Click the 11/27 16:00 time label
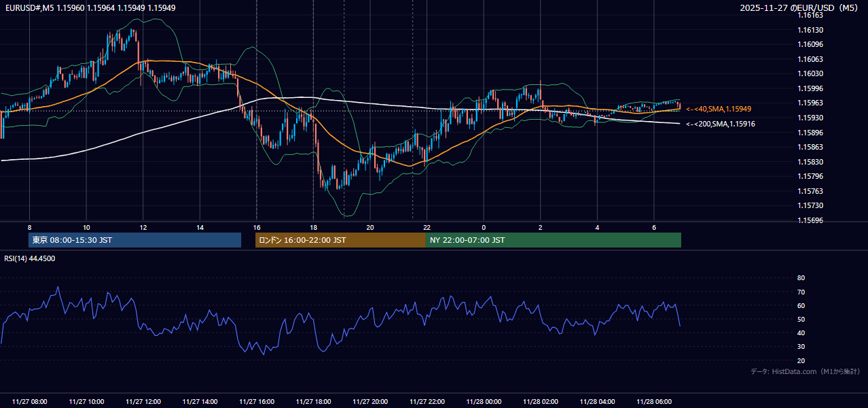The image size is (868, 408). [257, 402]
